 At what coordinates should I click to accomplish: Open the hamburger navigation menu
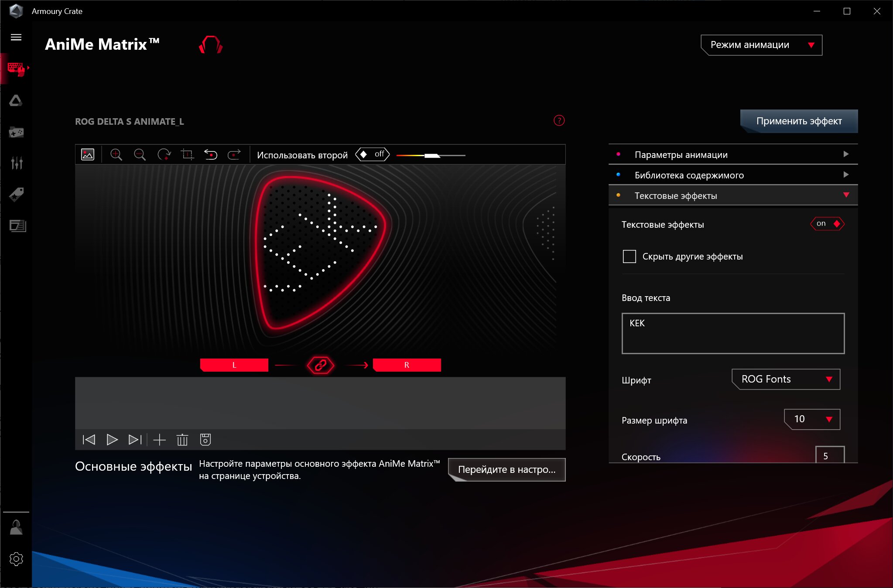16,37
